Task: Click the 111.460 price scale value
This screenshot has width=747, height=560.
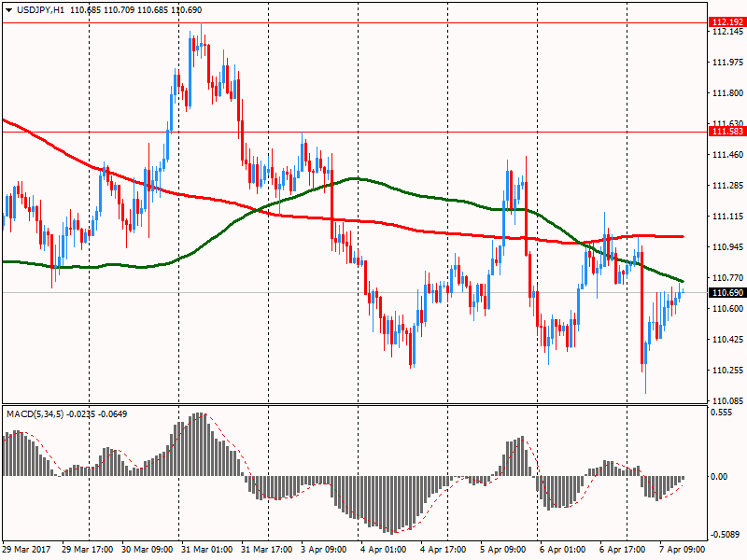Action: (x=727, y=155)
